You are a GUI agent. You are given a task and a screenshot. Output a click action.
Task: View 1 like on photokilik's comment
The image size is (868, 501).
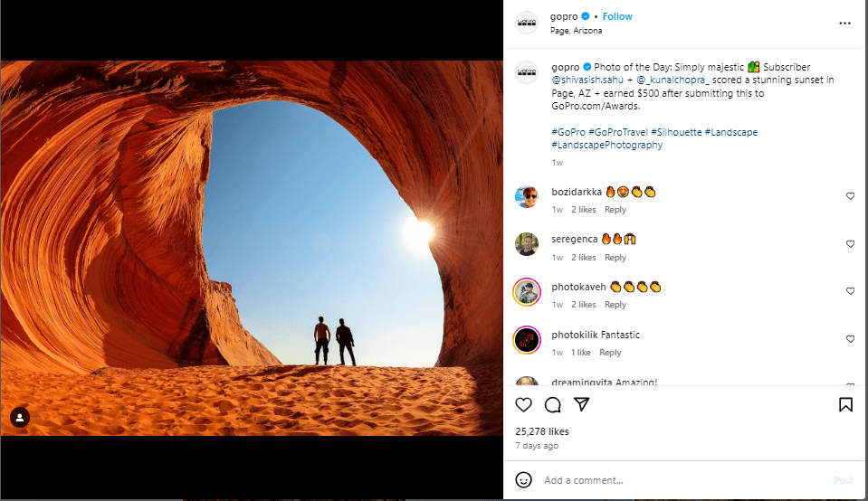coord(581,353)
